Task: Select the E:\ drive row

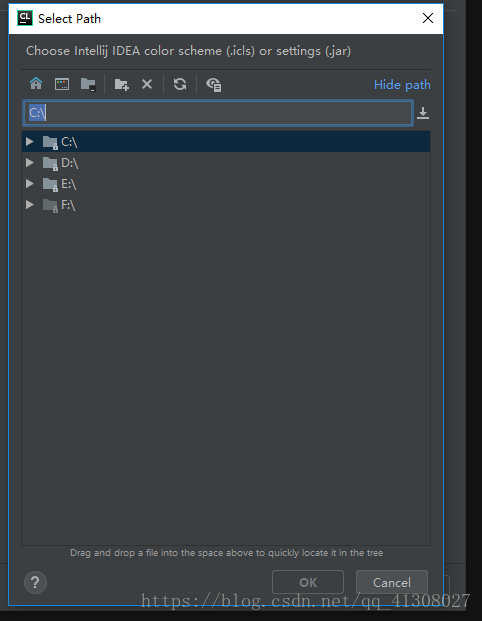Action: pos(226,183)
